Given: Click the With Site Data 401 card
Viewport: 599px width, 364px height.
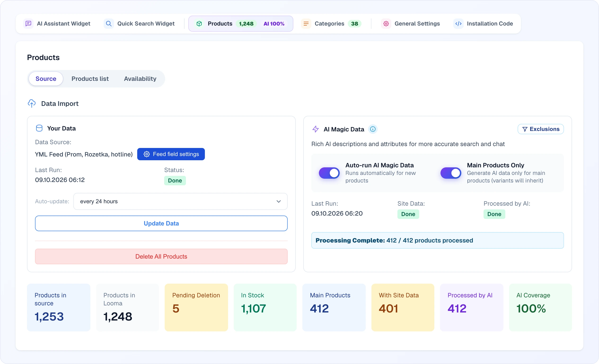Looking at the screenshot, I should [403, 308].
